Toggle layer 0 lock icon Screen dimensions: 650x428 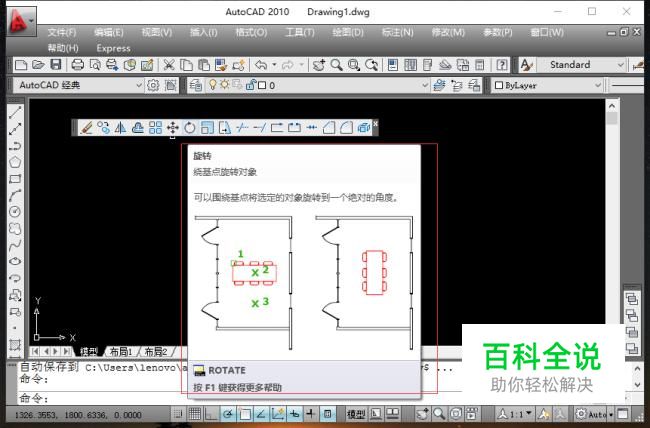(250, 85)
